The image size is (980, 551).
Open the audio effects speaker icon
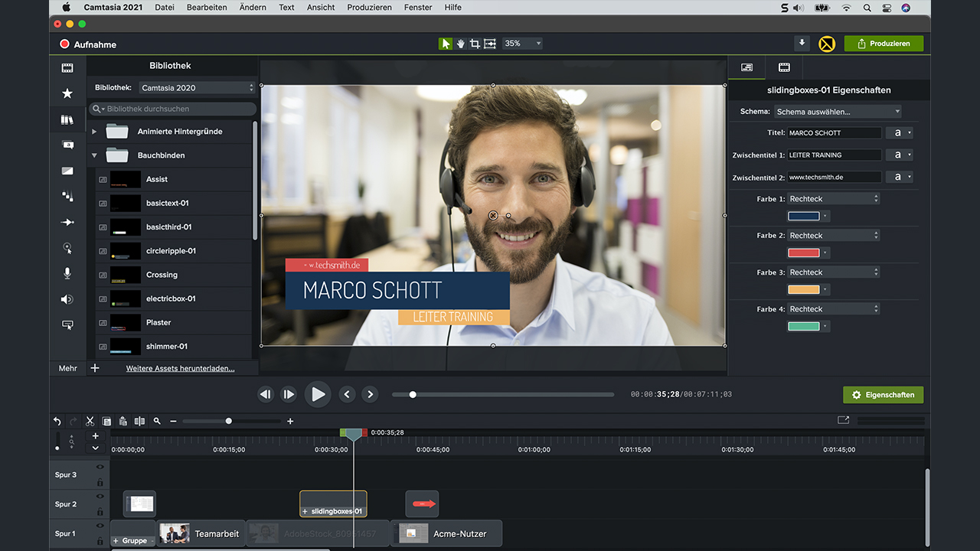67,299
